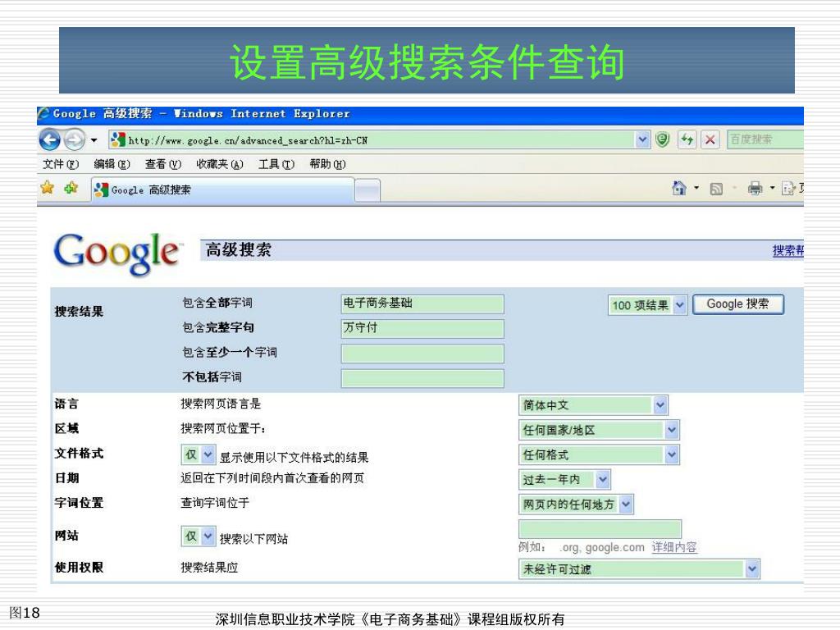Open the 100 项结果 dropdown
840x630 pixels.
[x=647, y=305]
